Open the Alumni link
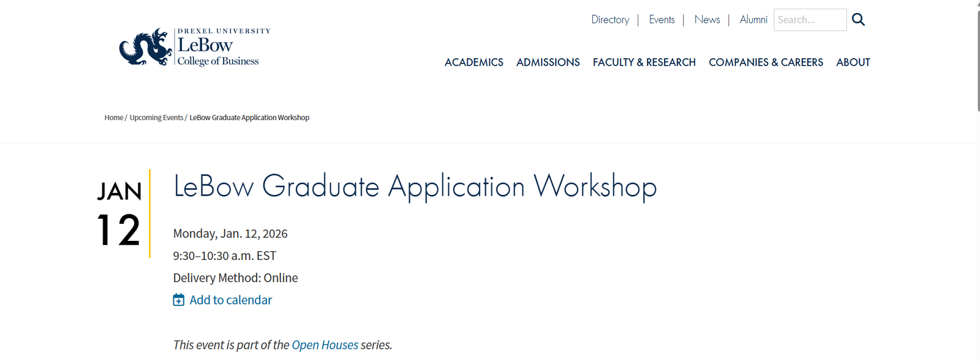The image size is (980, 361). (x=753, y=20)
